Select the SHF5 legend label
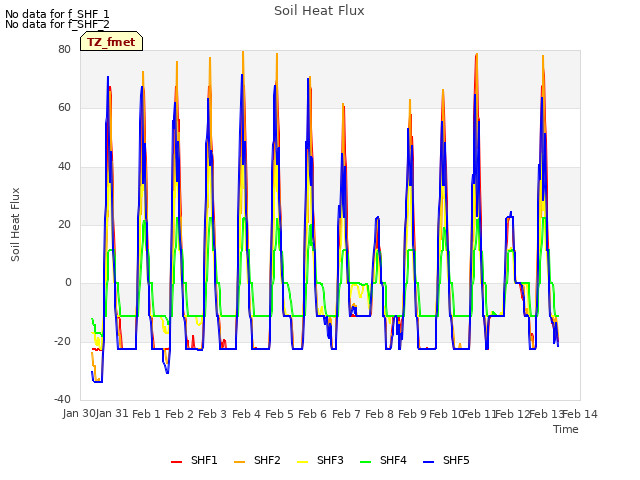 [x=456, y=460]
